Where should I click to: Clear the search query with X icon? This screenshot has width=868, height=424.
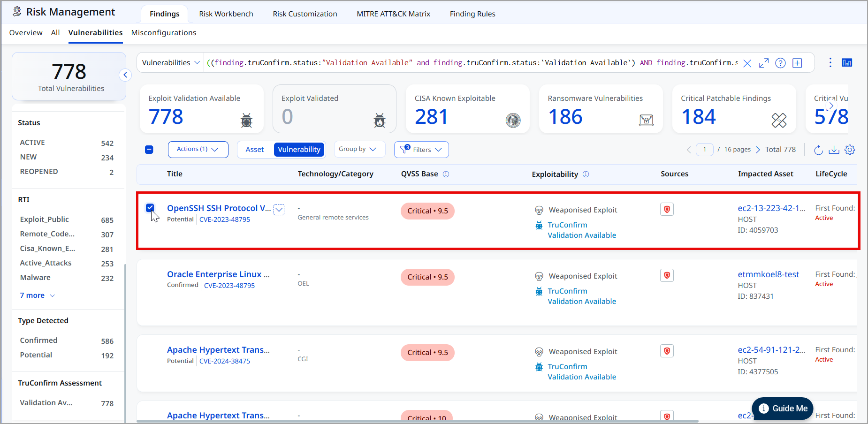[747, 63]
